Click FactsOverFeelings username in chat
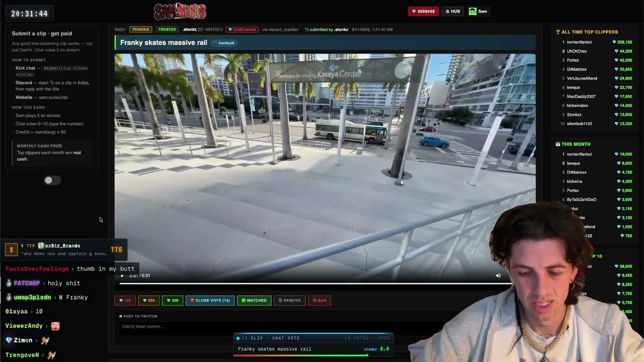This screenshot has width=644, height=362. 37,269
